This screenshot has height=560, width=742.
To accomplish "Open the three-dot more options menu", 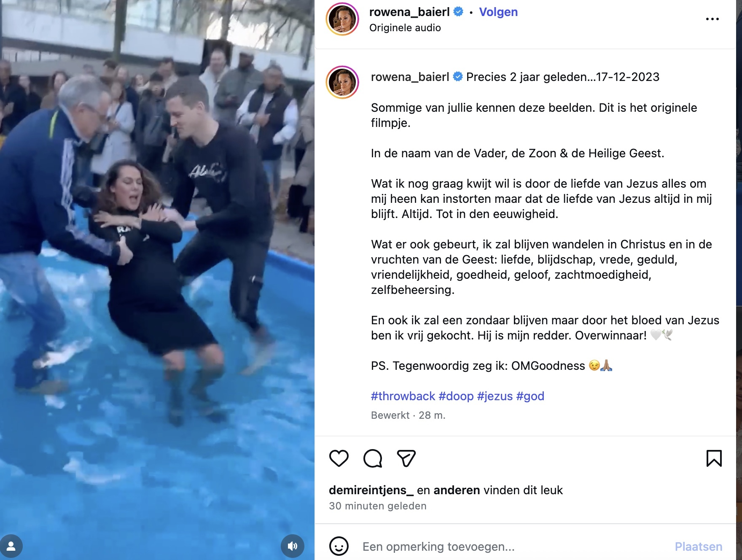I will pyautogui.click(x=712, y=19).
